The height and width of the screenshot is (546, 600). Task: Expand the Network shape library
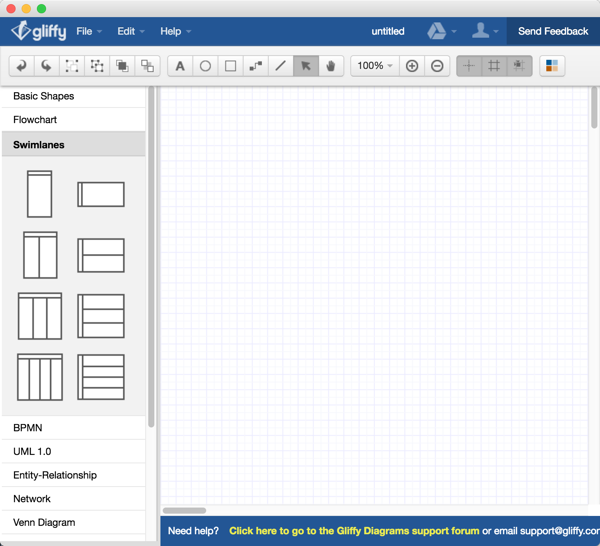pyautogui.click(x=73, y=499)
